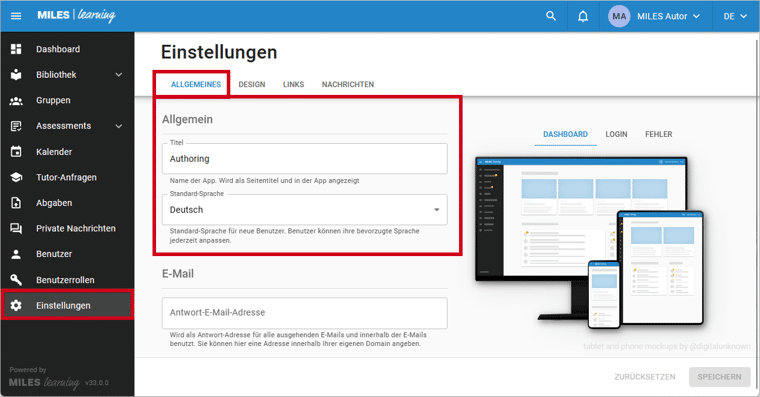Show the LOGIN preview tab
Viewport: 760px width, 397px height.
pyautogui.click(x=616, y=134)
